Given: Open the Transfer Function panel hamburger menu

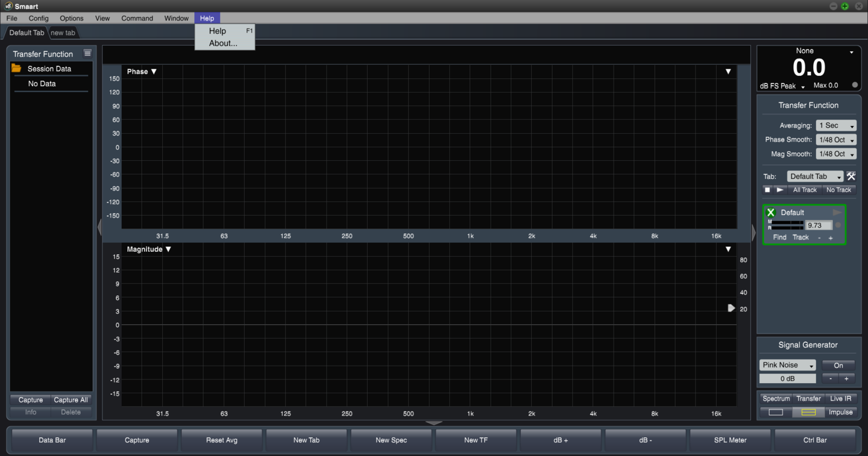Looking at the screenshot, I should [87, 53].
